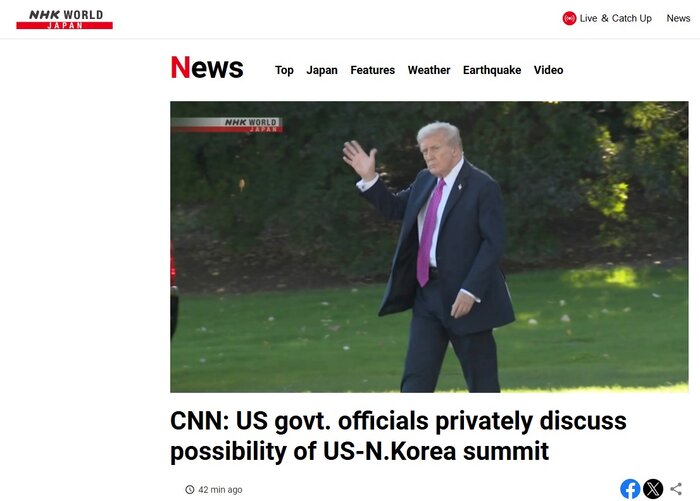Open News in the top header
The width and height of the screenshot is (700, 501).
pyautogui.click(x=678, y=18)
